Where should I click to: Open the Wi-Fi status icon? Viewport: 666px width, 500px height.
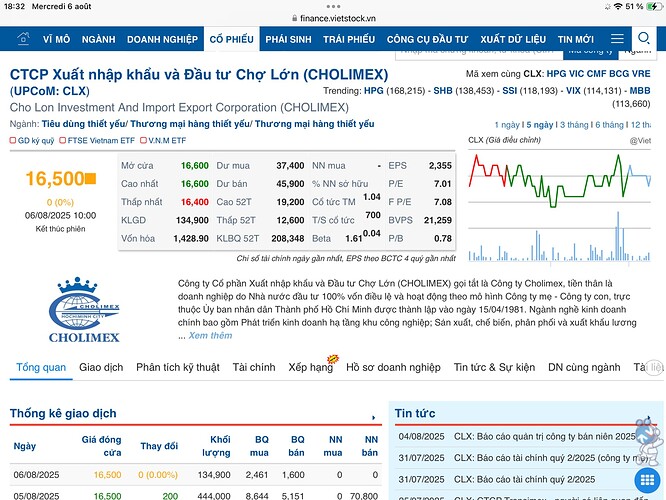[618, 6]
